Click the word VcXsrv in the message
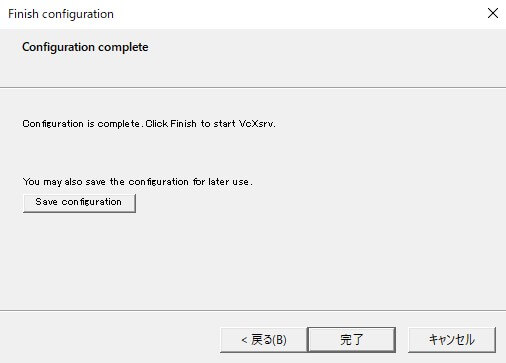 256,124
